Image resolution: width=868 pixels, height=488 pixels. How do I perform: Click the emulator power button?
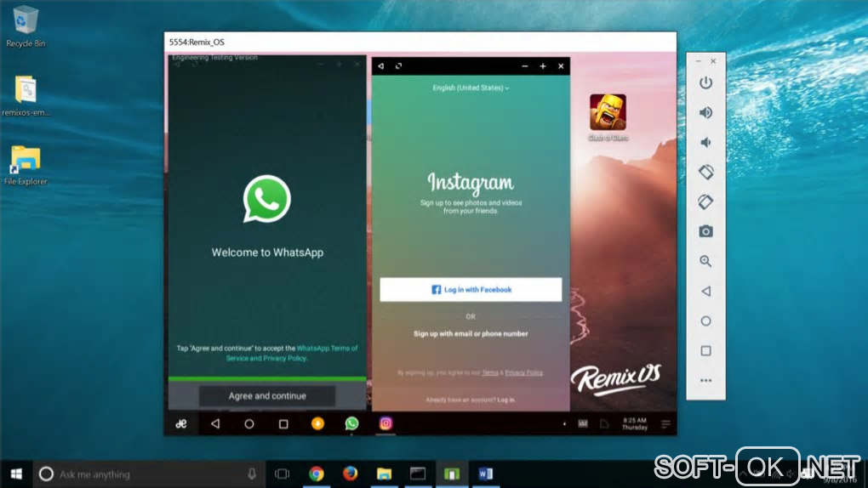(x=705, y=83)
